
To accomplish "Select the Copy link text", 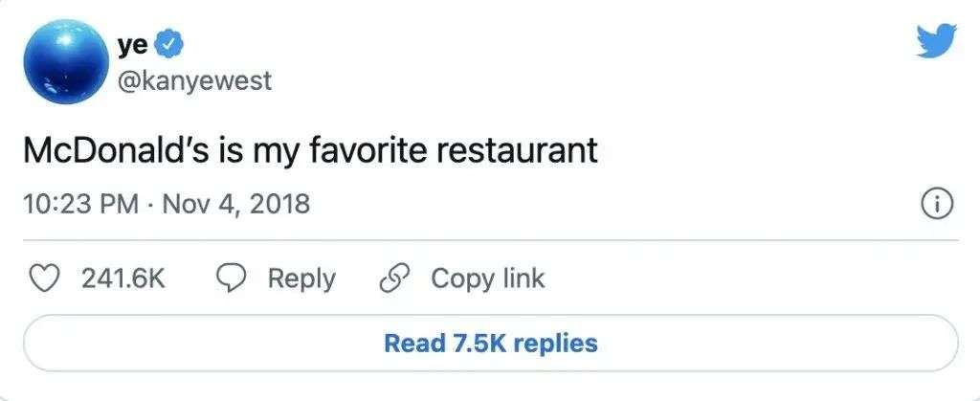I will pos(487,278).
